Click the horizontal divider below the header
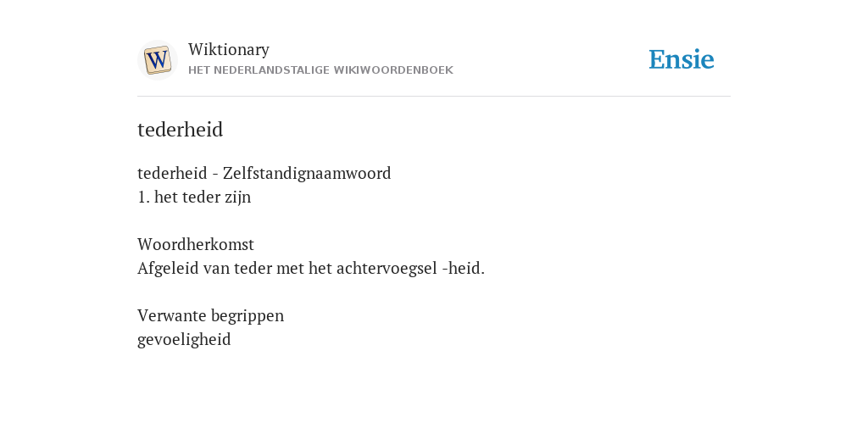 [434, 97]
